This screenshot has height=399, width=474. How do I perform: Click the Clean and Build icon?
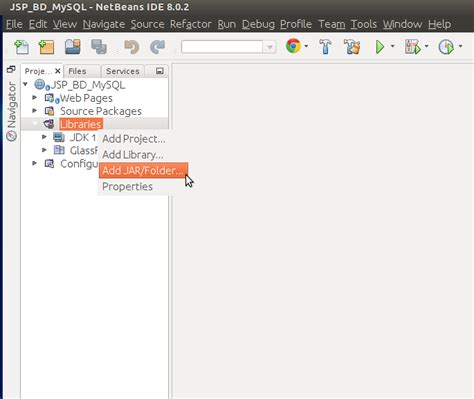(352, 47)
